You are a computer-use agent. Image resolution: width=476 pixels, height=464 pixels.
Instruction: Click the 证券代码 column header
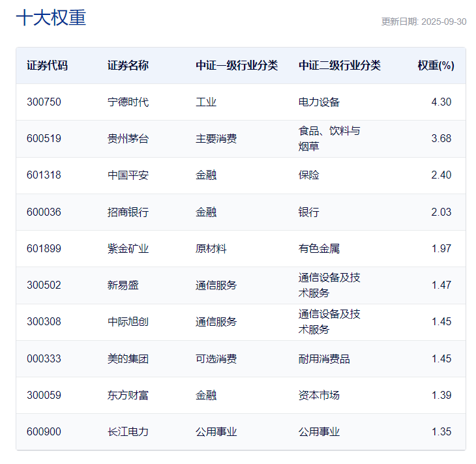point(47,66)
